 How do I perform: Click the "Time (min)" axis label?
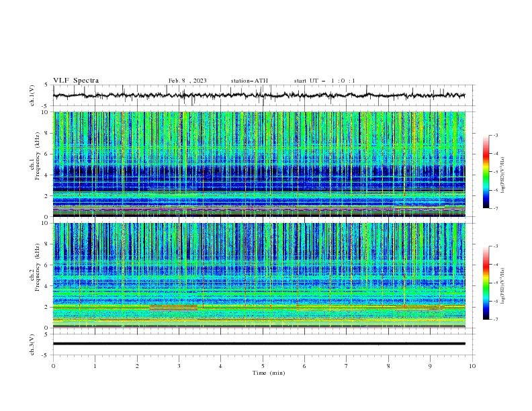[269, 373]
